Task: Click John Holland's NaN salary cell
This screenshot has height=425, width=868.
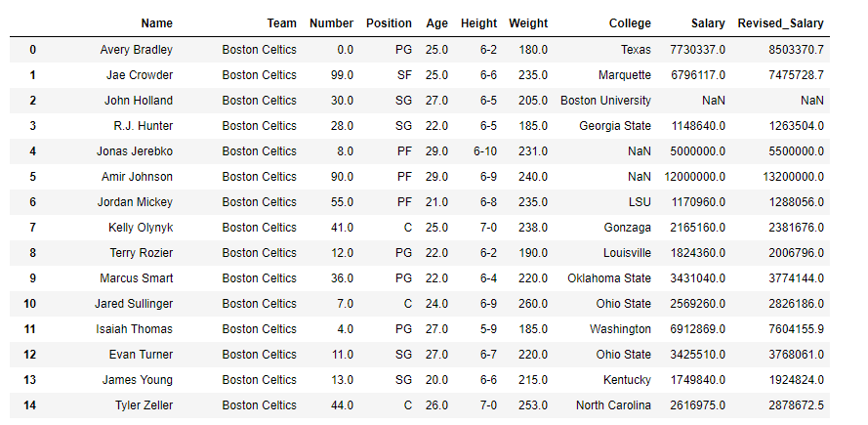Action: (714, 101)
